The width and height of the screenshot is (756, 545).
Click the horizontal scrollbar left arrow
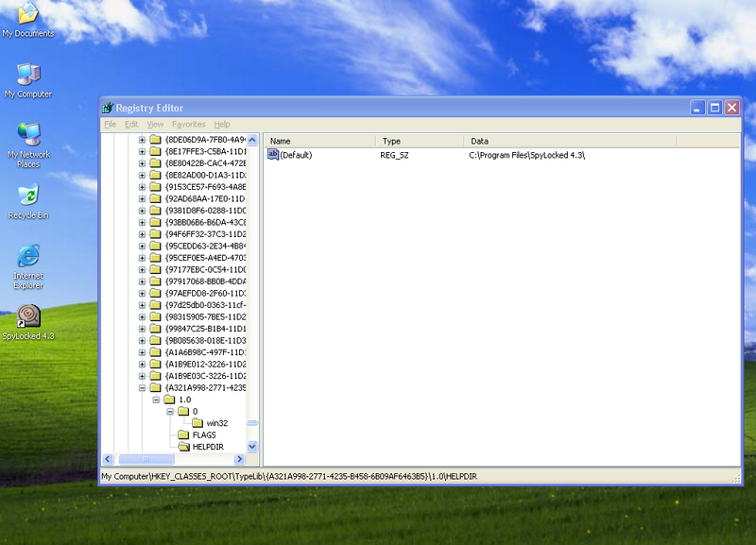click(x=108, y=459)
